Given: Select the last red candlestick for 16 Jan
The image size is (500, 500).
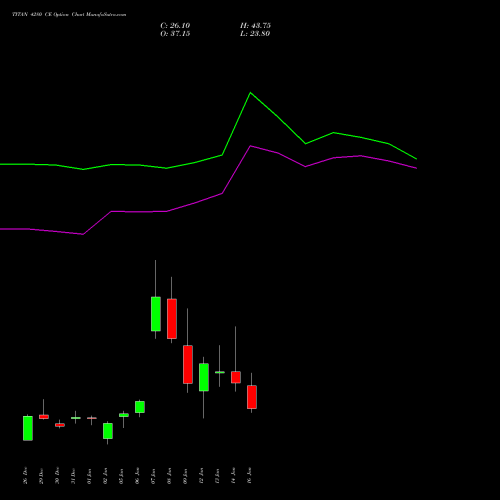Looking at the screenshot, I should click(x=252, y=397).
